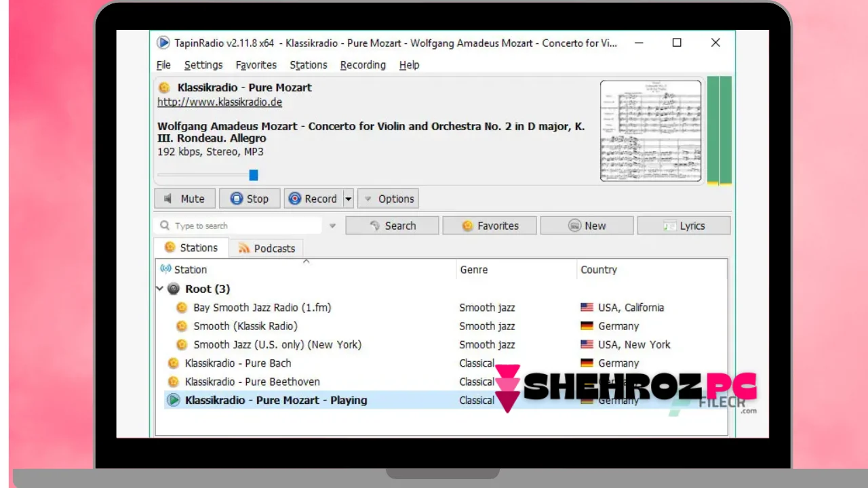The height and width of the screenshot is (488, 868).
Task: Click the broadcast icon in Station column header
Action: 165,269
